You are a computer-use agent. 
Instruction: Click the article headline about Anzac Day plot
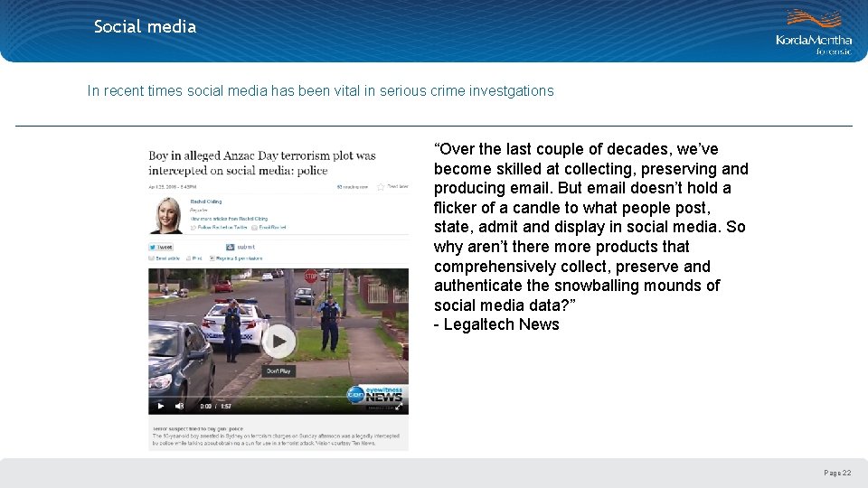262,164
